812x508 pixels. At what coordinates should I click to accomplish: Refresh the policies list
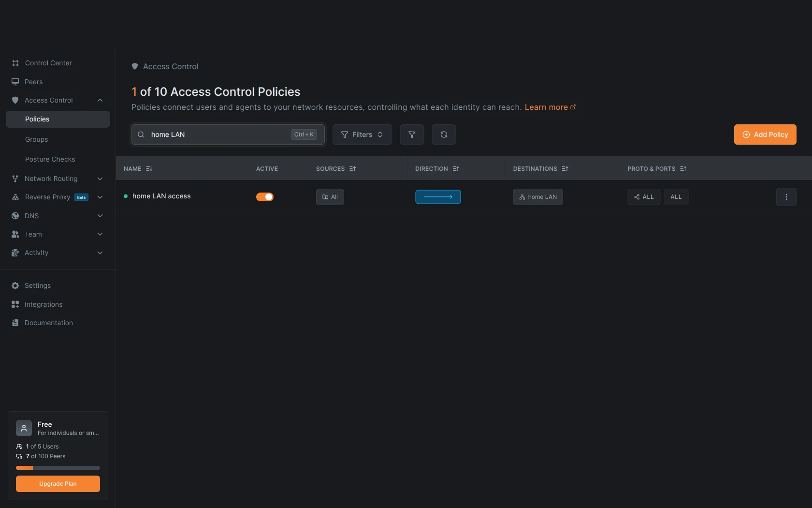click(444, 134)
